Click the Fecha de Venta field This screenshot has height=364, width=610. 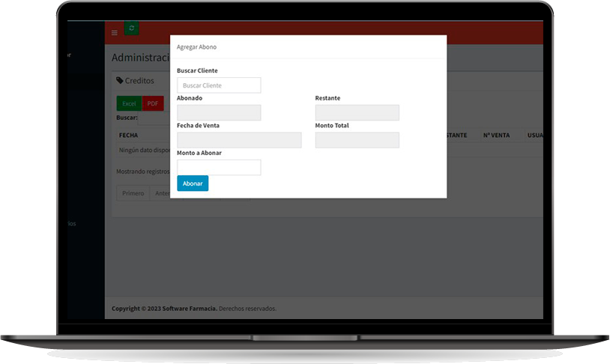pyautogui.click(x=239, y=140)
